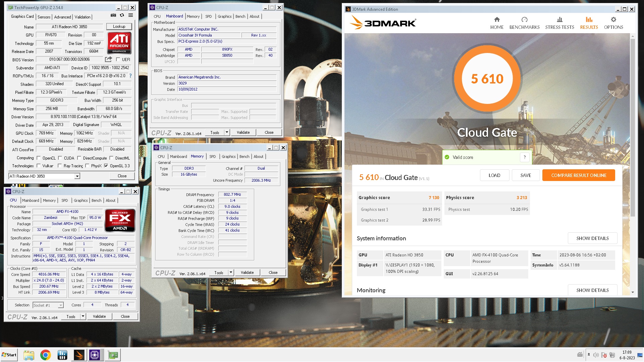Open 3DMark Stress Tests section

[559, 23]
